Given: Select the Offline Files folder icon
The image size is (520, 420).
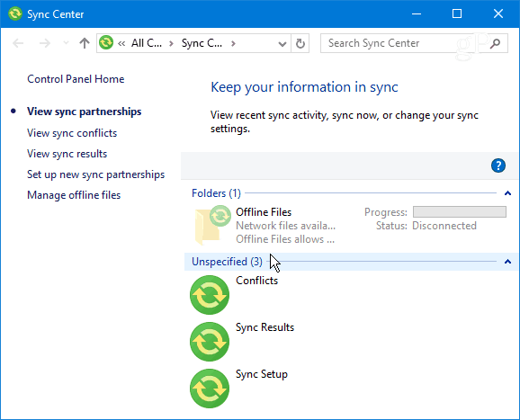Looking at the screenshot, I should click(212, 225).
